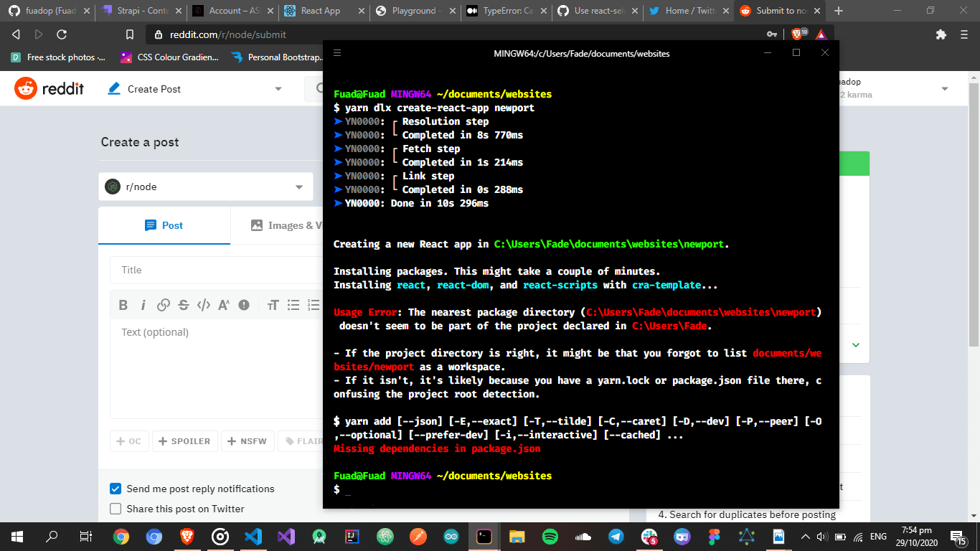Focus the browser address bar
980x551 pixels.
(x=459, y=34)
